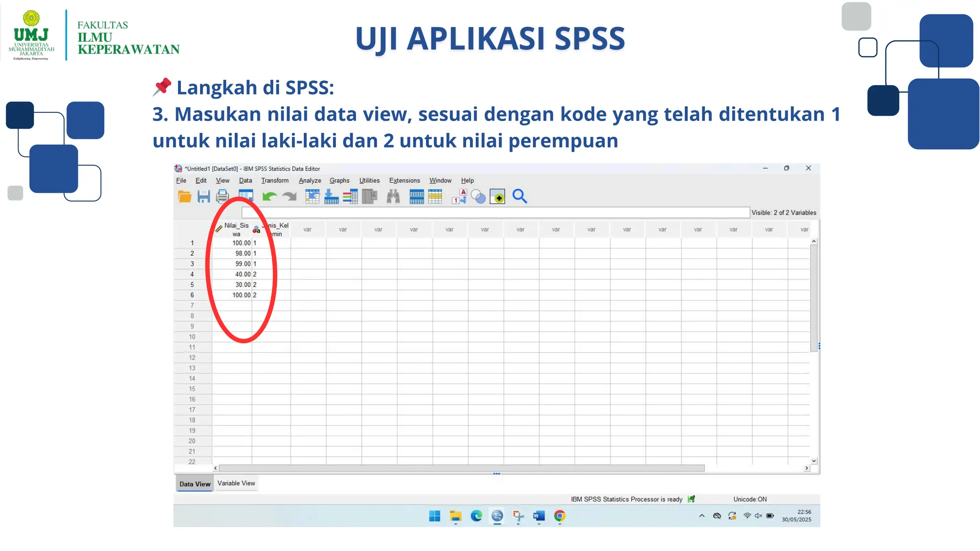Click the SPSS Statistics taskbar icon

[498, 516]
